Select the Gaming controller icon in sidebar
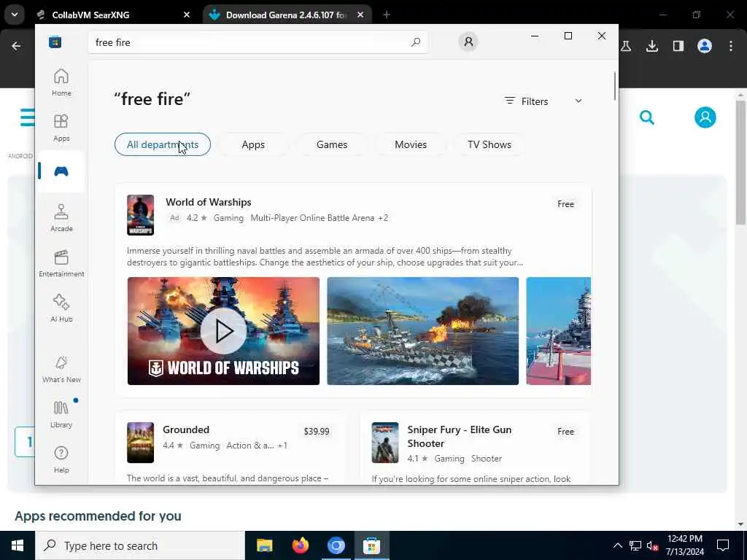The width and height of the screenshot is (747, 560). (61, 171)
